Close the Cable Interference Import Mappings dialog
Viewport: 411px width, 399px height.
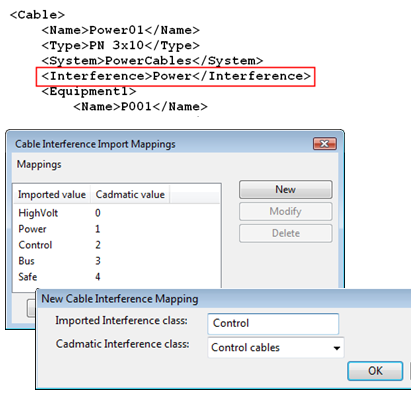tap(325, 144)
